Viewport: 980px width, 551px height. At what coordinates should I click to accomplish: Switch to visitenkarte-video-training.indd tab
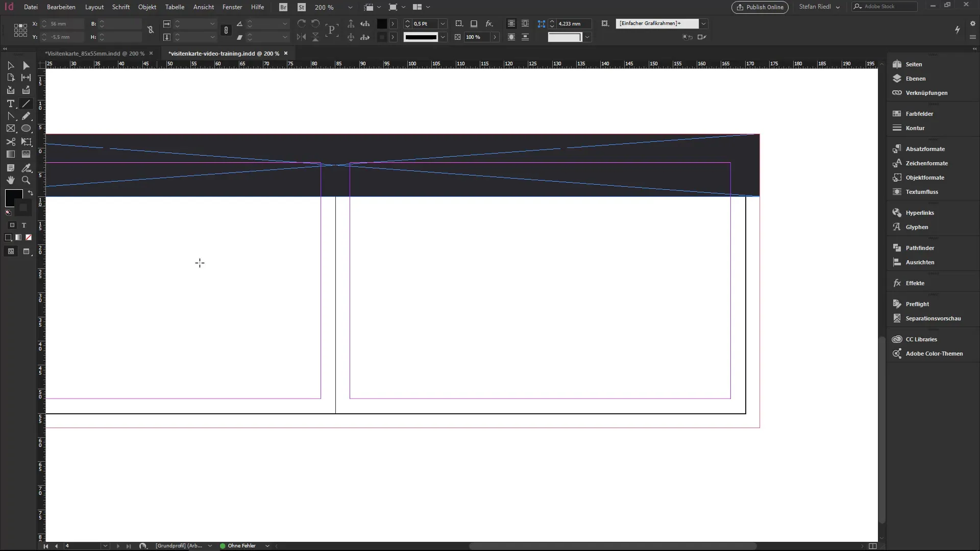[x=224, y=54]
